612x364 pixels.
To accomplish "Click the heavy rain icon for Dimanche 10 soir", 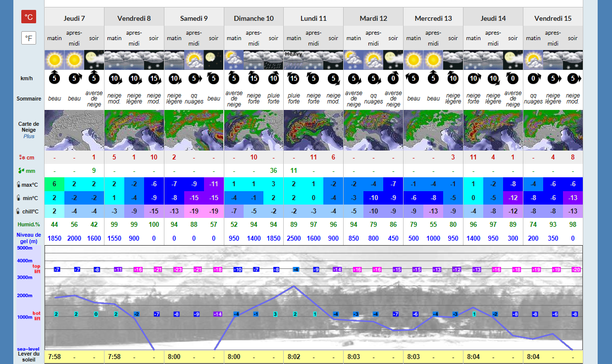I will point(273,60).
